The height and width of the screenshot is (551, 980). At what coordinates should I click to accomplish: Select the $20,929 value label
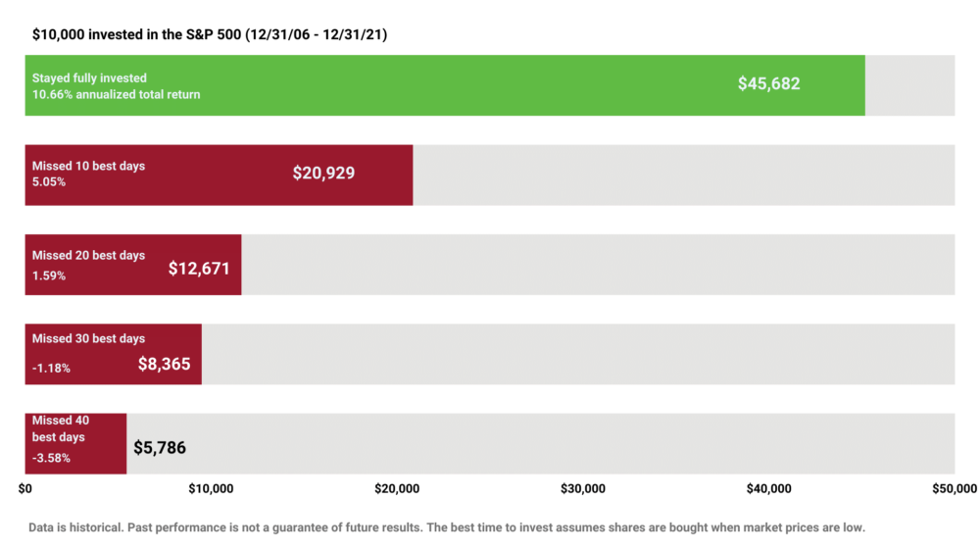pyautogui.click(x=323, y=174)
